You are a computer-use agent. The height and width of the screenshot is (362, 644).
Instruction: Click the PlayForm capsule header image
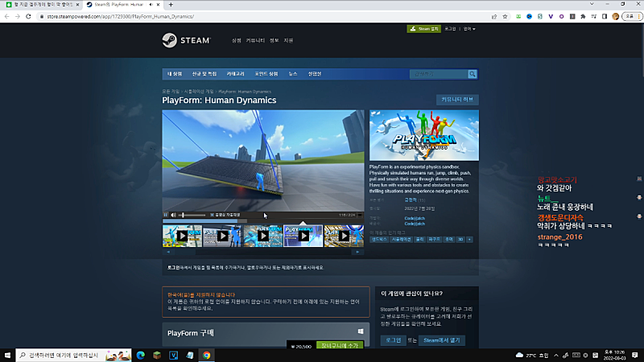tap(424, 135)
